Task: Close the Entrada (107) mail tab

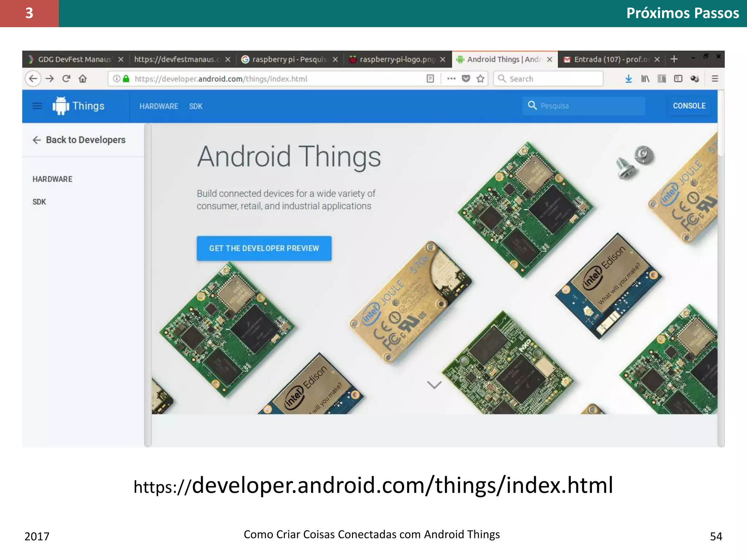Action: pos(657,59)
